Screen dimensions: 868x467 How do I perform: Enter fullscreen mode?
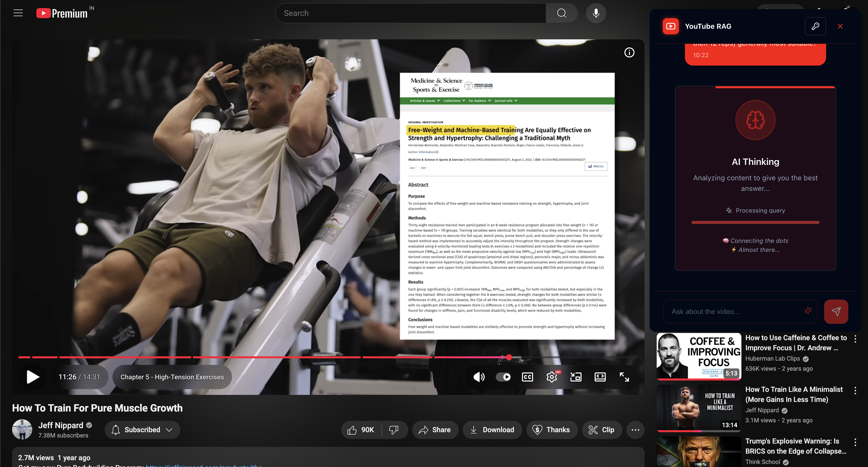tap(624, 377)
